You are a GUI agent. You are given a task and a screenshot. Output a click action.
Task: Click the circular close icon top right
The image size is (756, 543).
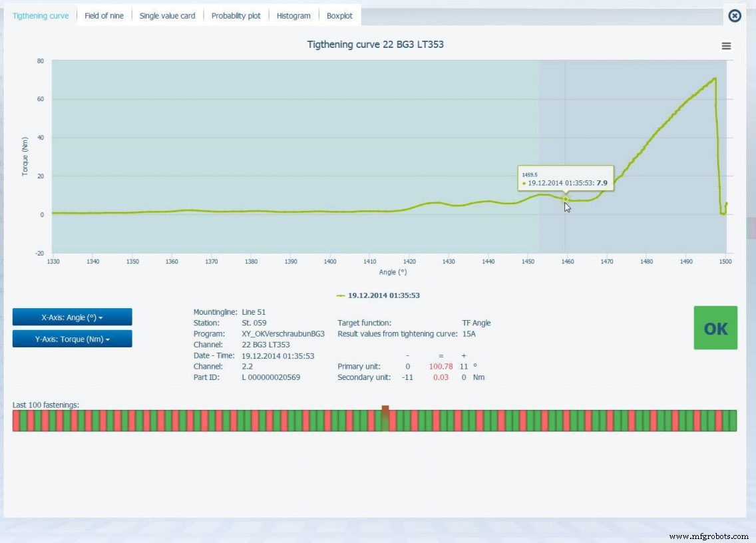coord(734,16)
